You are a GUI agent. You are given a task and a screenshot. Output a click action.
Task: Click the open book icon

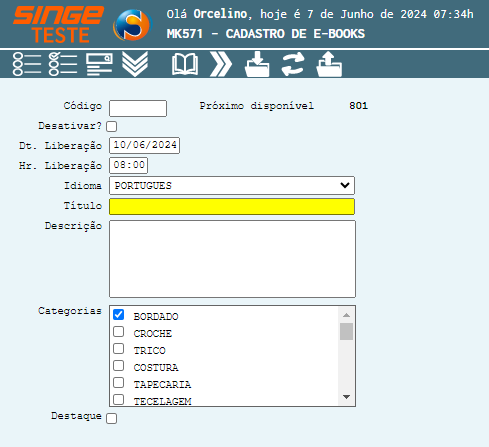[x=185, y=64]
